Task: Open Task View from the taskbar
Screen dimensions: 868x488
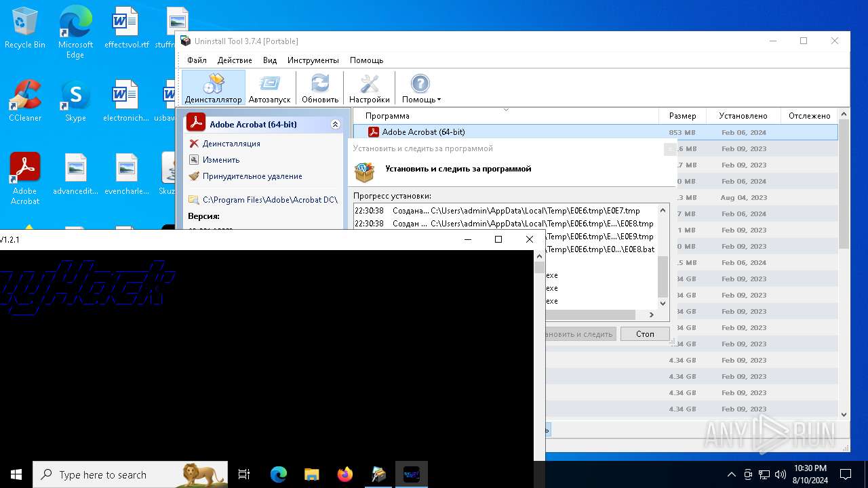Action: point(244,474)
